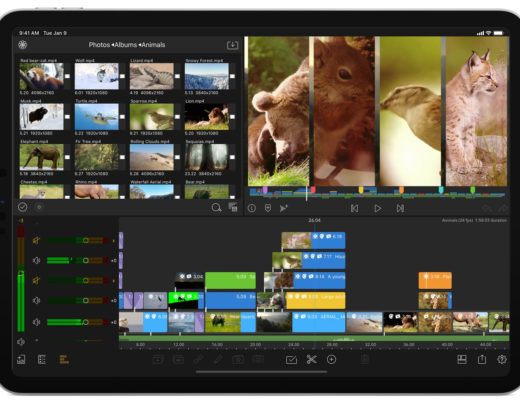Open clip info icon below the preview
The image size is (520, 400).
[252, 208]
